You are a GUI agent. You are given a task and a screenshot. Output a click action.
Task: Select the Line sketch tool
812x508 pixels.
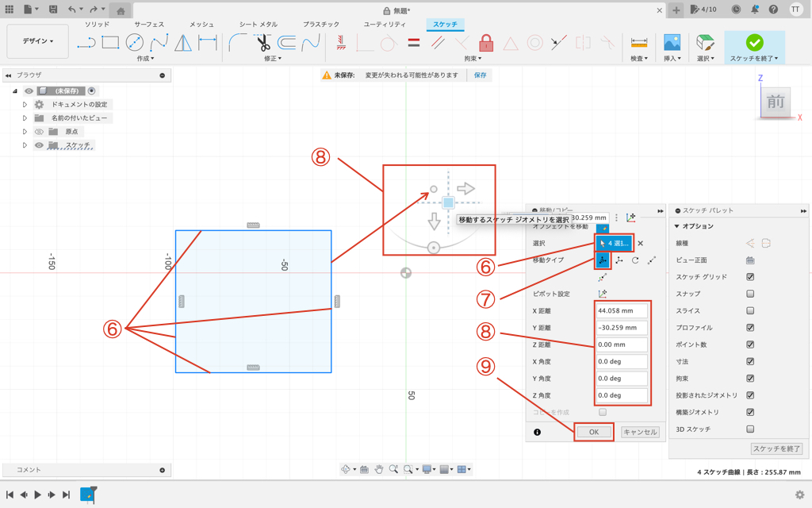tap(86, 43)
